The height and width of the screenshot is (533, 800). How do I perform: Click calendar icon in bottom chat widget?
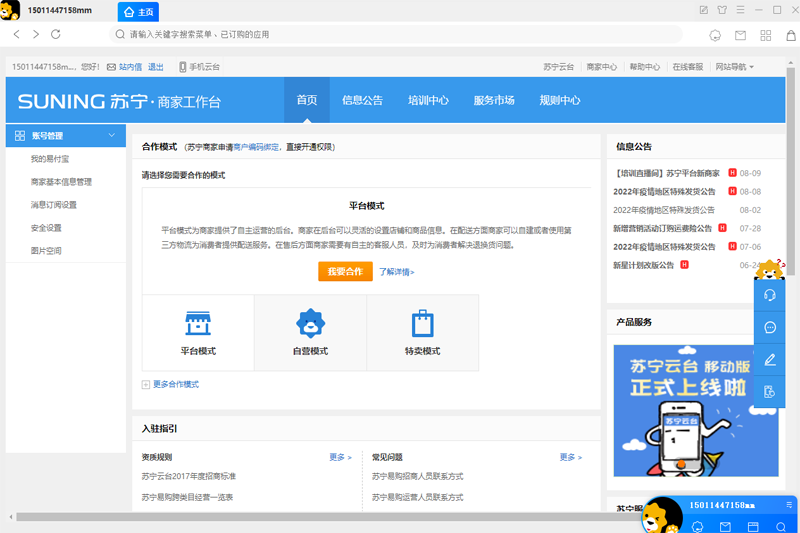[753, 526]
